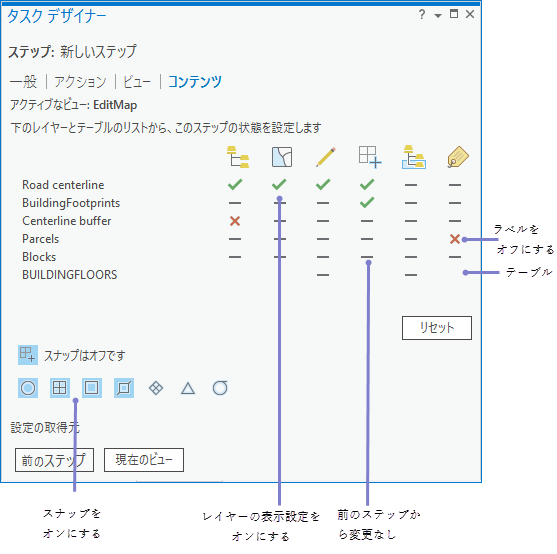
Task: Toggle Centerline buffer visibility red X
Action: pyautogui.click(x=235, y=221)
